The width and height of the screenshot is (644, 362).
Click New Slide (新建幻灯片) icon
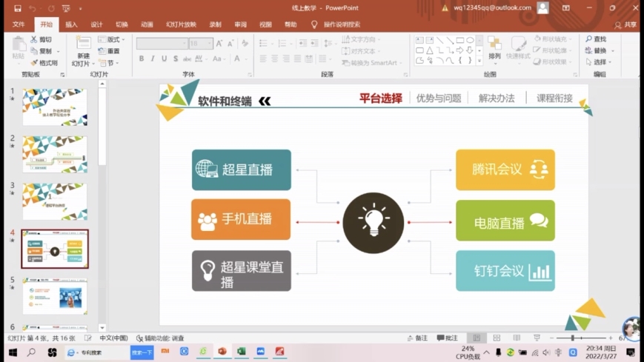click(x=84, y=44)
